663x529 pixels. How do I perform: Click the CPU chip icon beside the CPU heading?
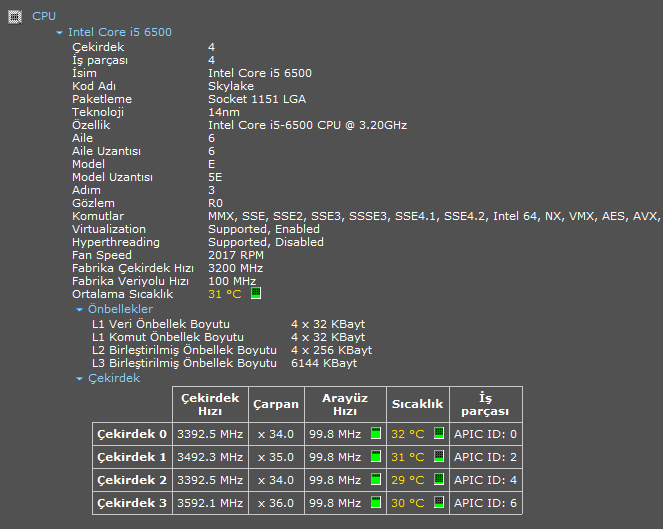tap(14, 16)
